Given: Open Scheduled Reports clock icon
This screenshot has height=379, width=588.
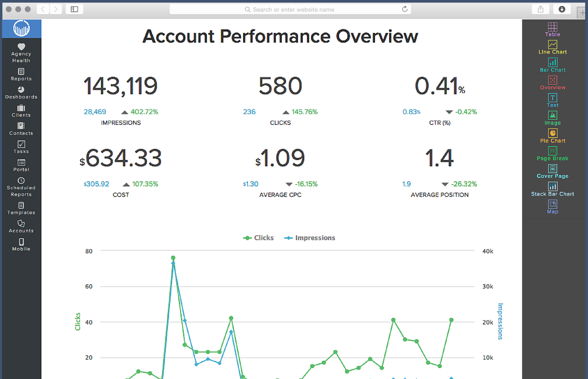Looking at the screenshot, I should (21, 181).
